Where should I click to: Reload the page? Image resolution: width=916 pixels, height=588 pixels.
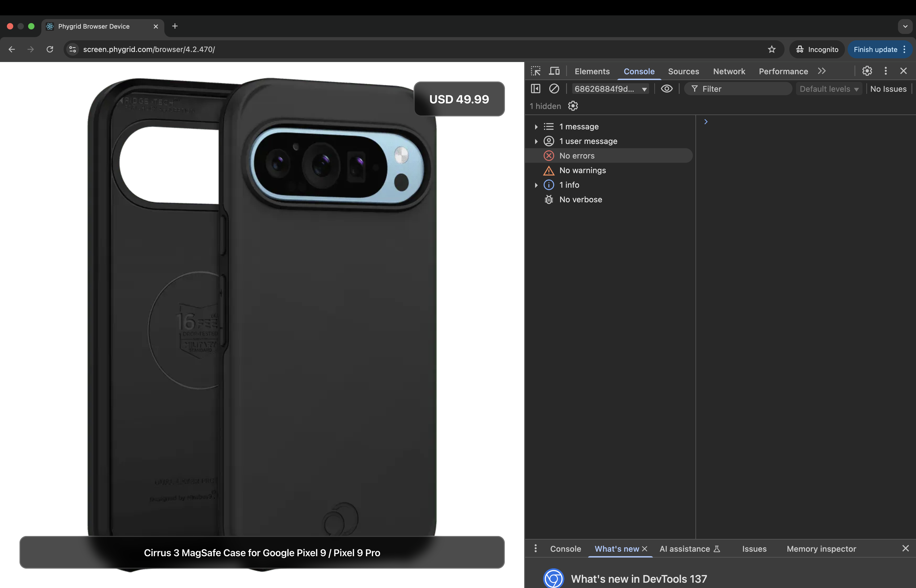coord(50,49)
